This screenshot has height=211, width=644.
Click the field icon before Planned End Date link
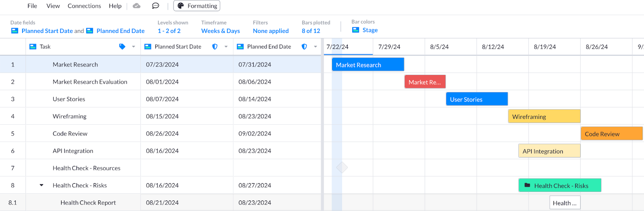click(90, 31)
